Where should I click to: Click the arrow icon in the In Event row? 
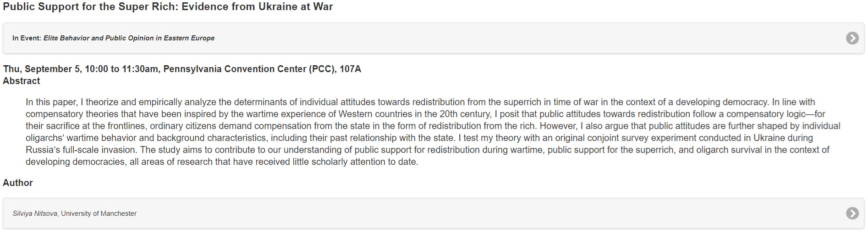click(852, 38)
